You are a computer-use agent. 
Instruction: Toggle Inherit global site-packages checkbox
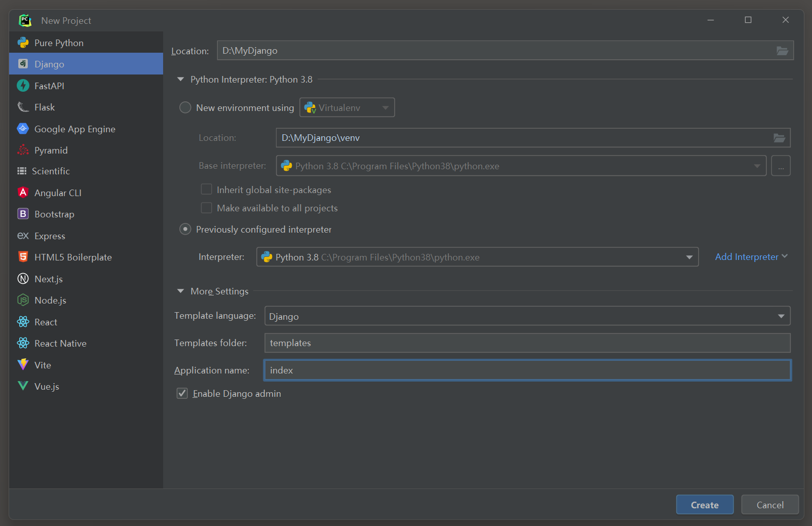[x=207, y=190]
